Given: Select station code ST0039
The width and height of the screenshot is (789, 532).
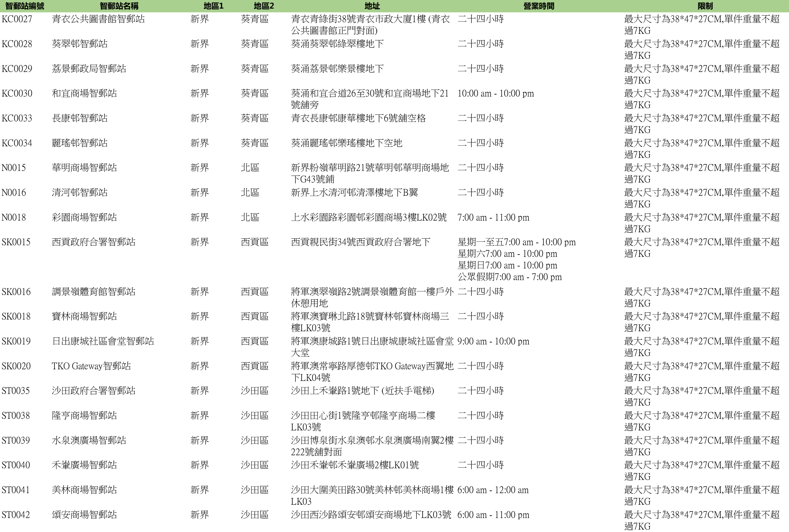Looking at the screenshot, I should pyautogui.click(x=16, y=440).
